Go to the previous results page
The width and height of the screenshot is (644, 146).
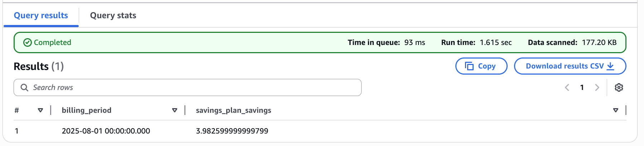coord(567,87)
